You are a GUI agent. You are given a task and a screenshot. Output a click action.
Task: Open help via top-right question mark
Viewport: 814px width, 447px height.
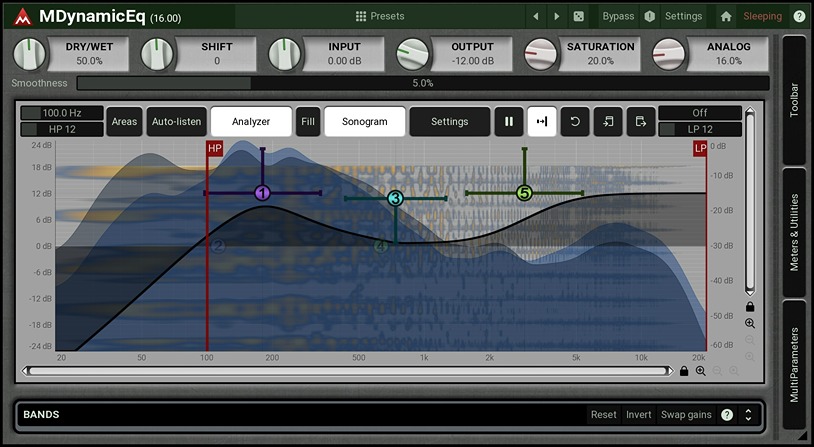point(799,16)
